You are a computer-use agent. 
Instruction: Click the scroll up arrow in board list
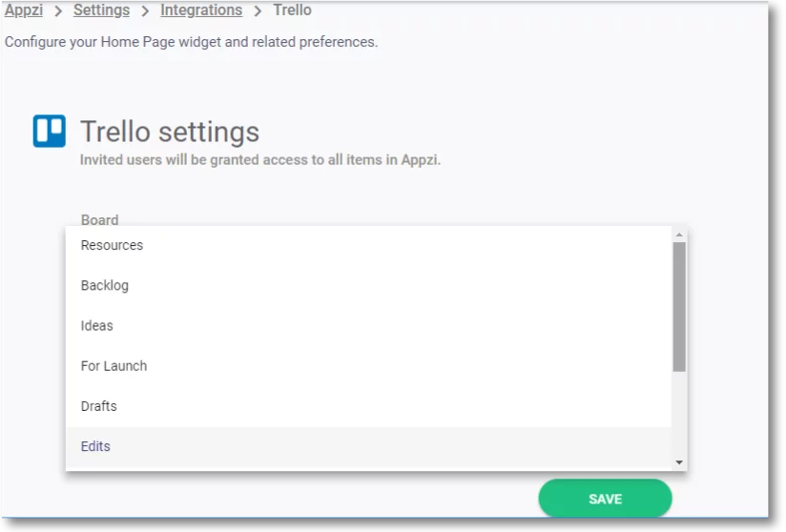pyautogui.click(x=679, y=235)
